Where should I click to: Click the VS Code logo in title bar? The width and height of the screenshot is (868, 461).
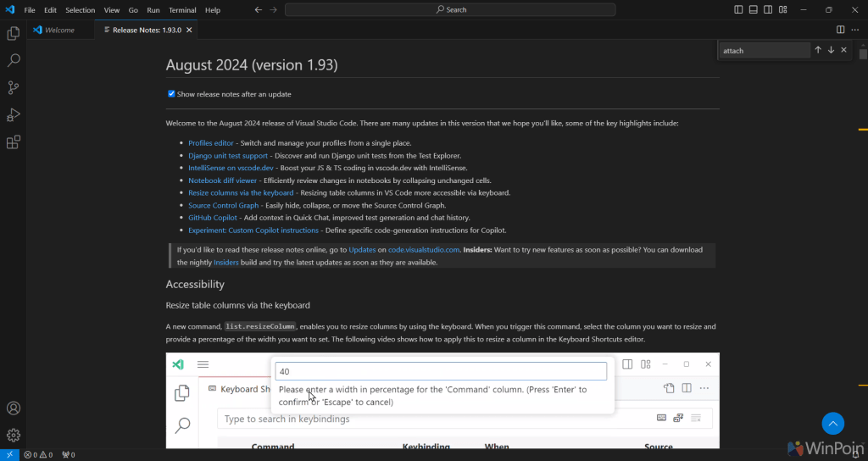pyautogui.click(x=10, y=10)
